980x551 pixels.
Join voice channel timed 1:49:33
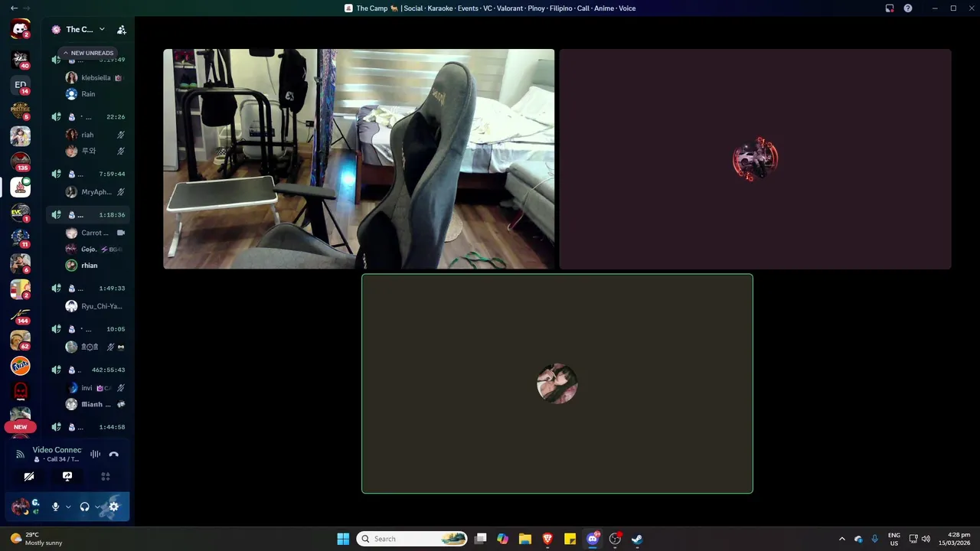tap(88, 289)
